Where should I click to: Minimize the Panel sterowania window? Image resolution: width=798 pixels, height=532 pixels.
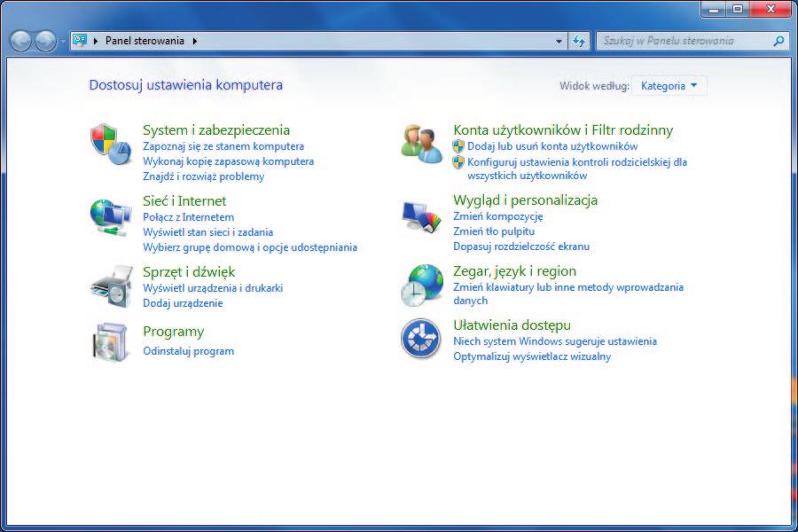pyautogui.click(x=714, y=9)
